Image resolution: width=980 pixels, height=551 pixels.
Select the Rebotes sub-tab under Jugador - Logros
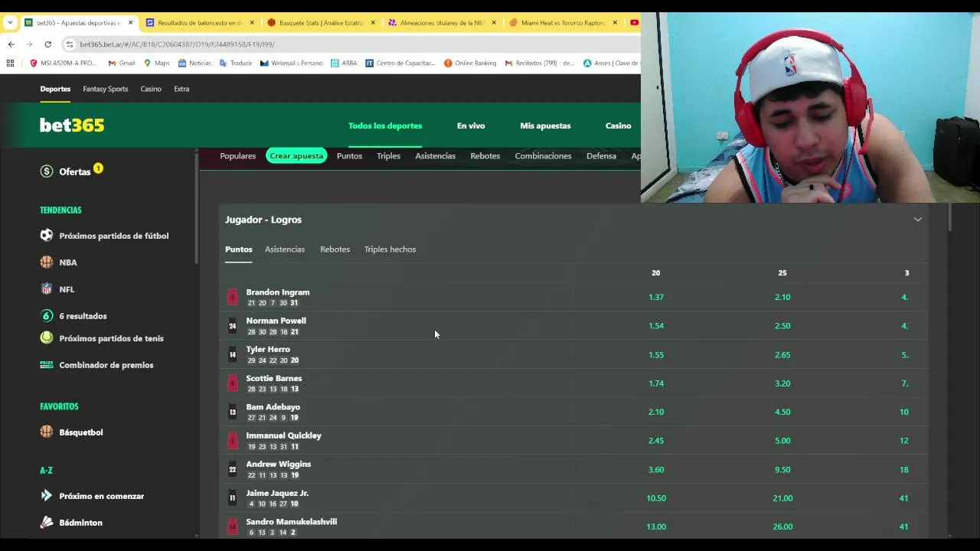point(335,249)
